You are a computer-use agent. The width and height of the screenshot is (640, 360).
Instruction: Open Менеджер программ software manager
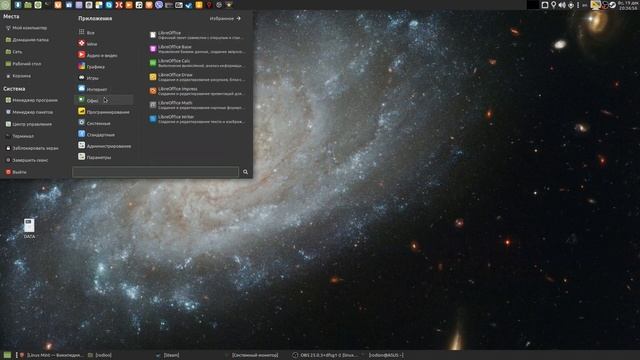(32, 100)
